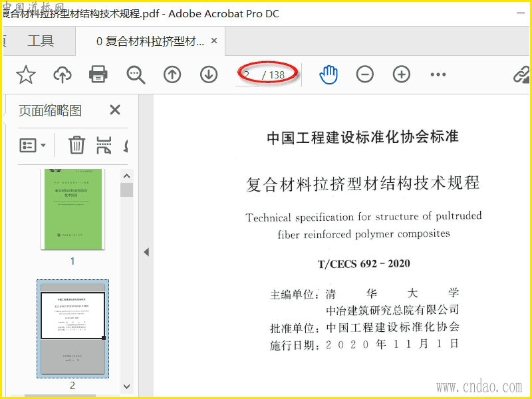Select the hand pan tool

(329, 74)
